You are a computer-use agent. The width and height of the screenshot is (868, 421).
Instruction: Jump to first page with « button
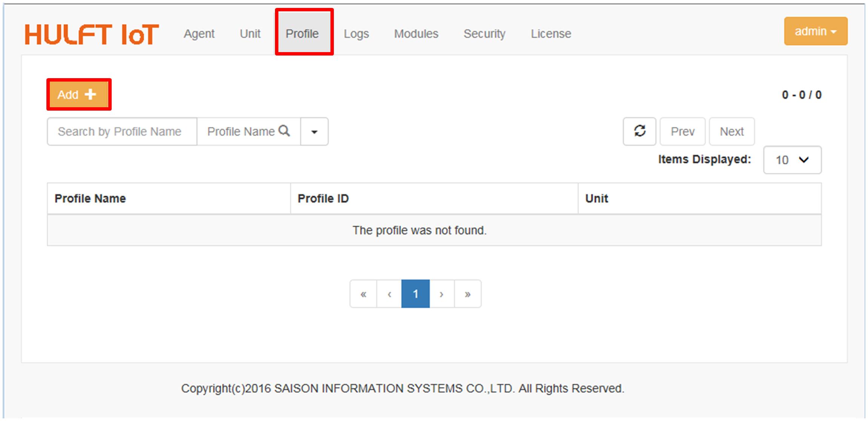pos(363,294)
